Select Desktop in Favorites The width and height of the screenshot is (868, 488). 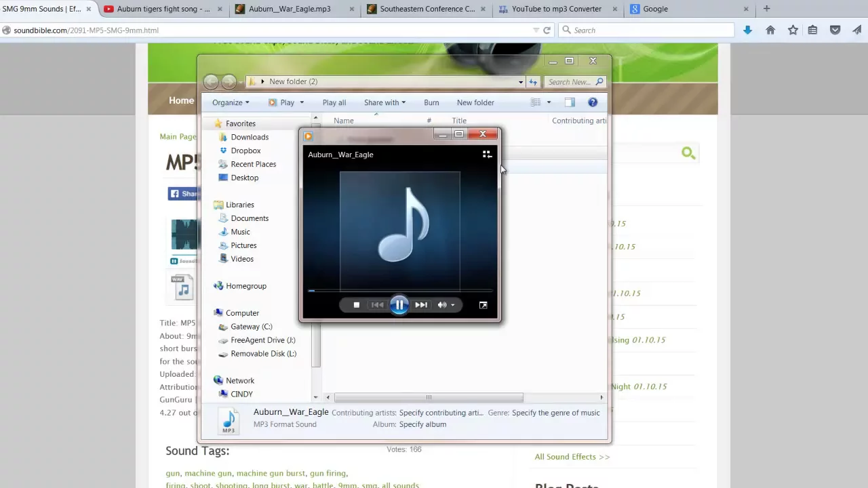click(244, 178)
